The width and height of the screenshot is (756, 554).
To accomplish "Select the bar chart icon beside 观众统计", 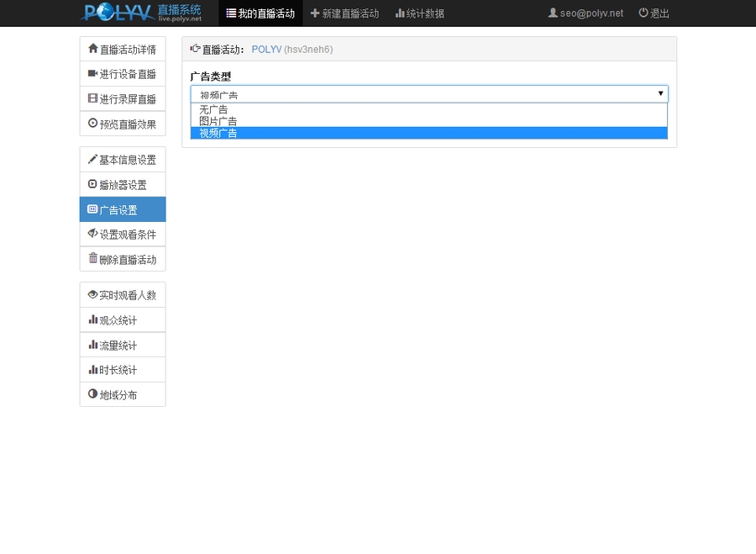I will [x=93, y=319].
